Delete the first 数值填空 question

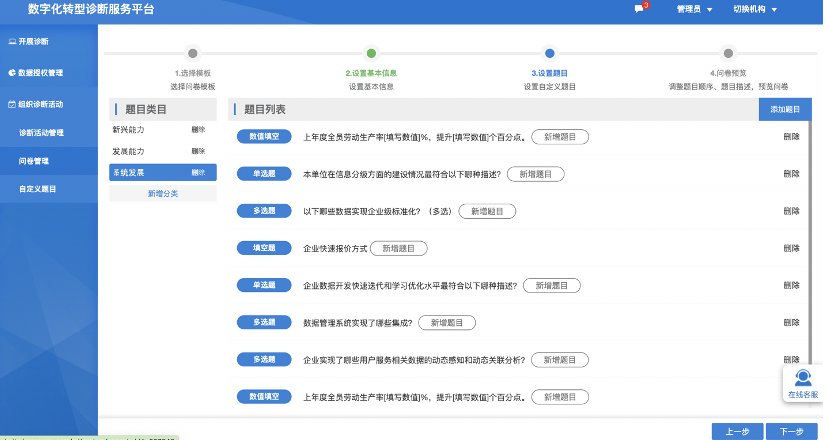tap(791, 136)
